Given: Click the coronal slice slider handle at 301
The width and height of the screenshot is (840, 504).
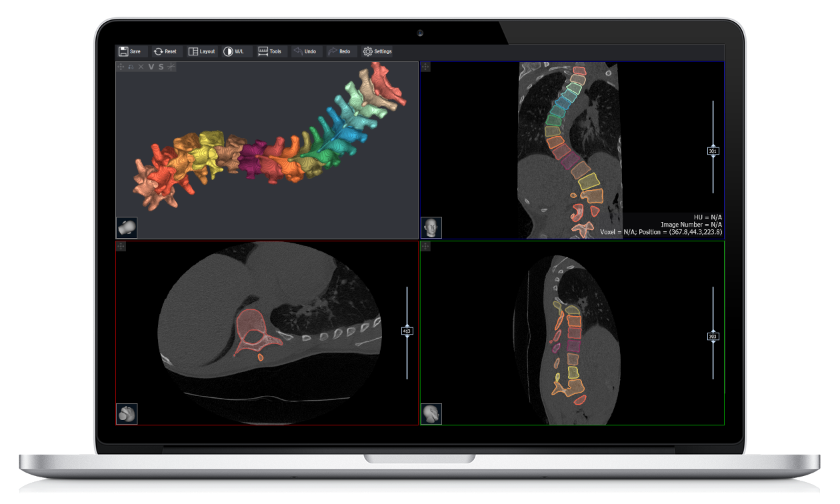Looking at the screenshot, I should point(713,151).
